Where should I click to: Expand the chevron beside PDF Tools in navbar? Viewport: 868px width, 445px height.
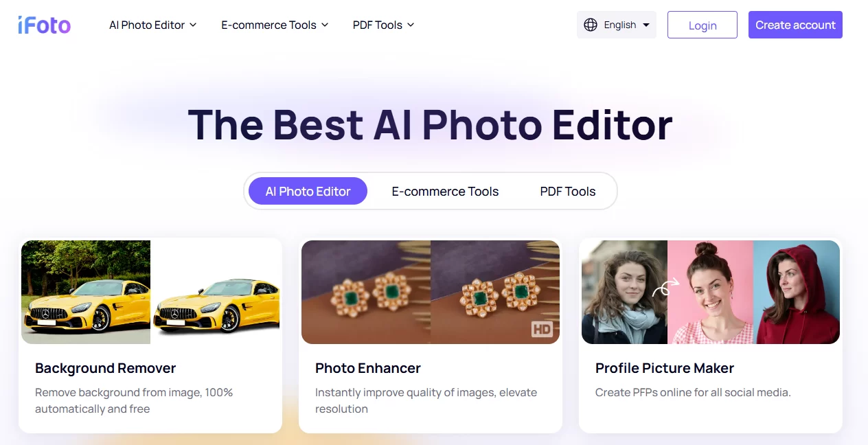click(411, 25)
